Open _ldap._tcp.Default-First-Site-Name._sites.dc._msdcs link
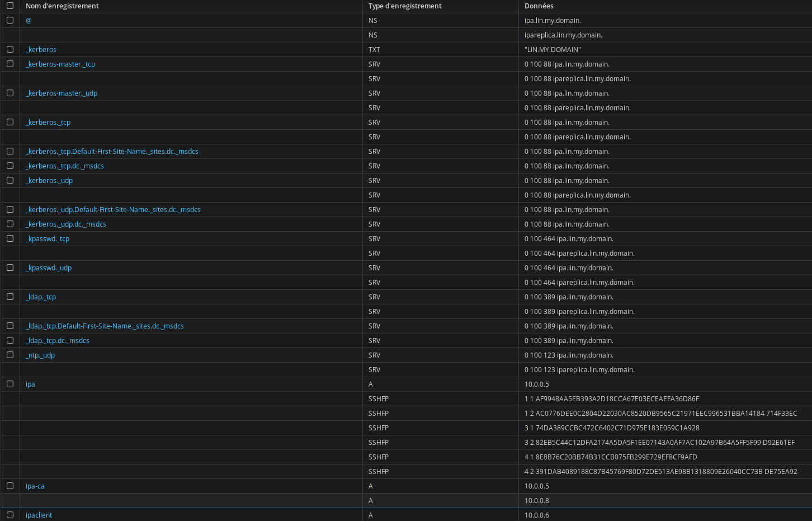 point(105,326)
